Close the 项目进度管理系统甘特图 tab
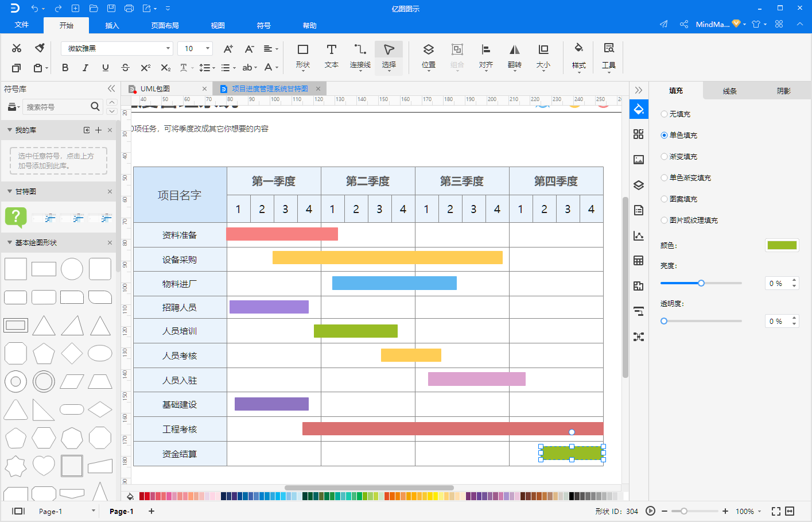This screenshot has height=522, width=812. pos(318,88)
